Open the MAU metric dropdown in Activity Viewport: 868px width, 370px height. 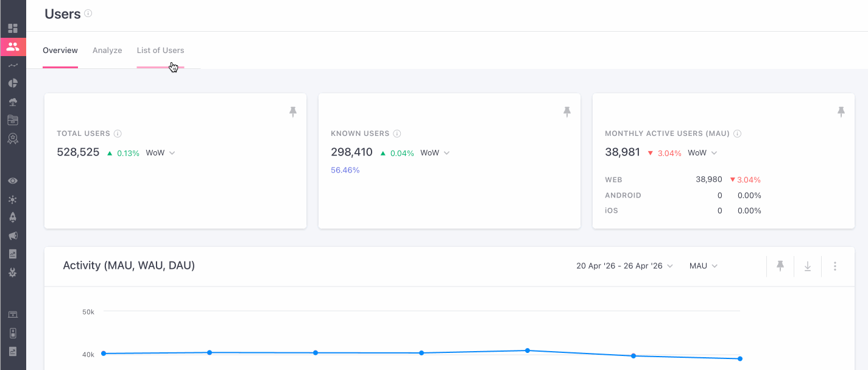704,266
